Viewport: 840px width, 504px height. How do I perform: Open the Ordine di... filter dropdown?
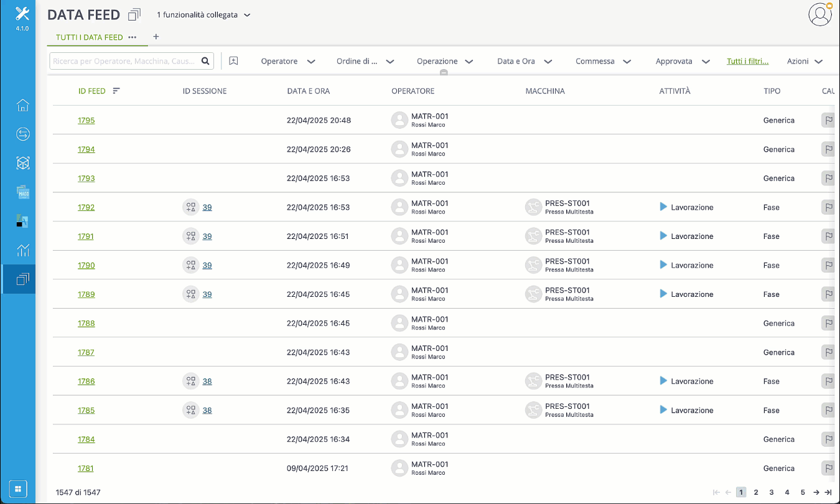(366, 62)
